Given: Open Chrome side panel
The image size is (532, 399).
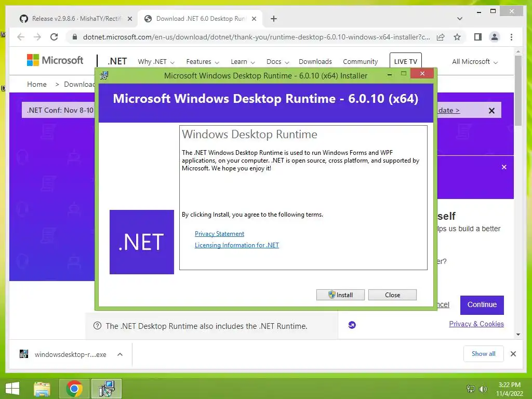Looking at the screenshot, I should coord(478,37).
